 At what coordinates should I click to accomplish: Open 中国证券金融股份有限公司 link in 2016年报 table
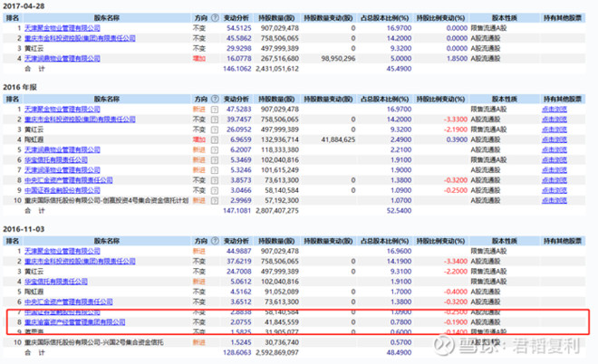coord(63,190)
